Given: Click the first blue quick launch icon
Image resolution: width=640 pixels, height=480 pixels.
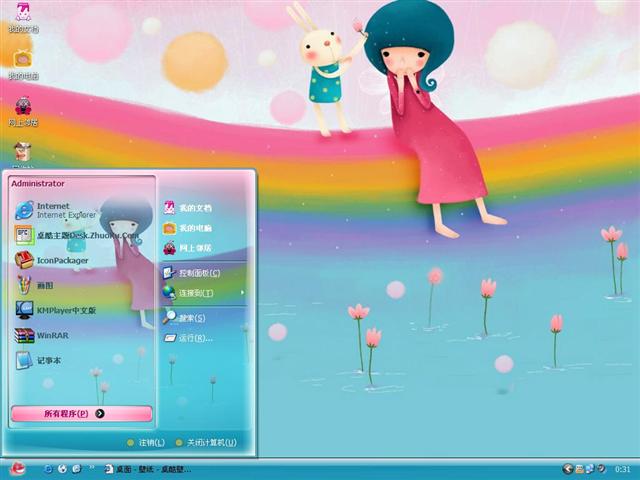Looking at the screenshot, I should point(48,469).
